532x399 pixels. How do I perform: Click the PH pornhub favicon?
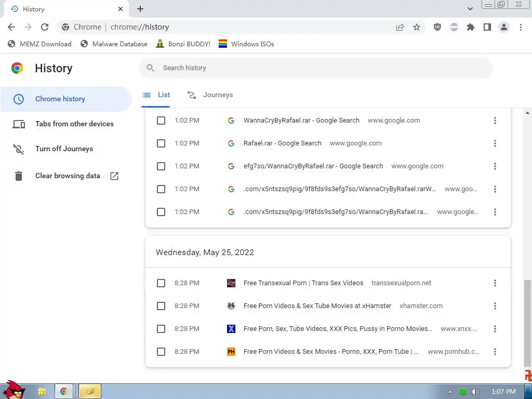(231, 352)
